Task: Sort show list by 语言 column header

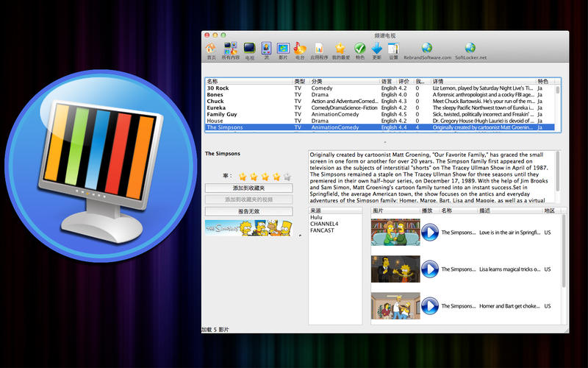Action: (388, 81)
